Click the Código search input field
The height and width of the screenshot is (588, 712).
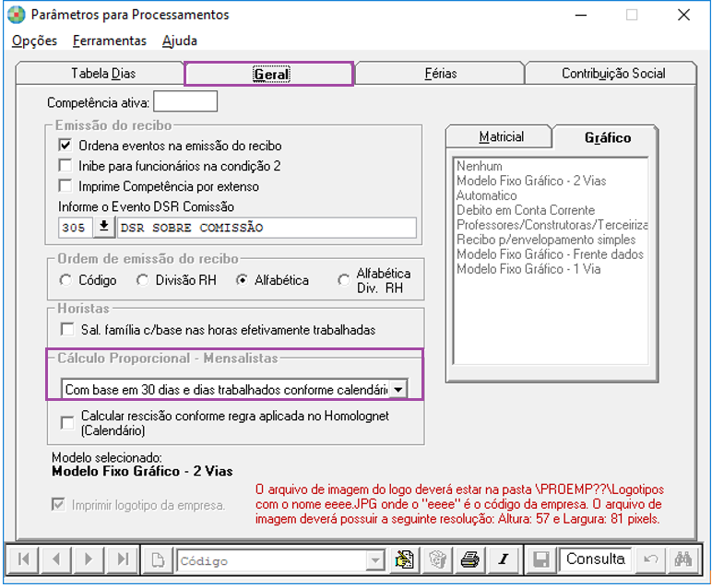(271, 560)
